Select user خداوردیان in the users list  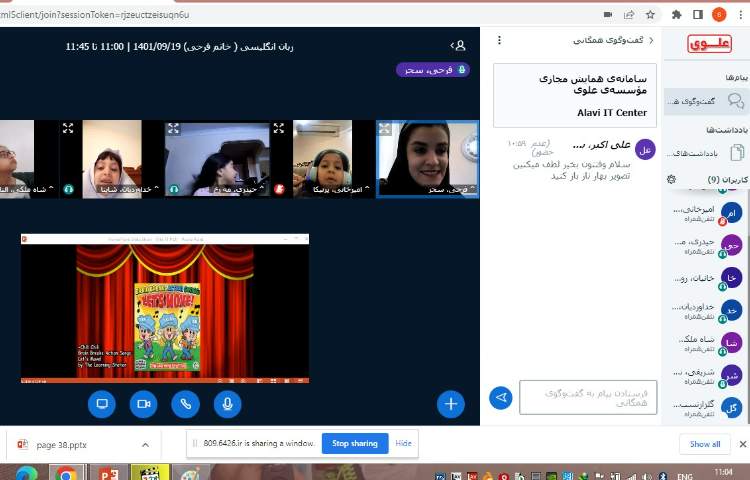tap(706, 310)
